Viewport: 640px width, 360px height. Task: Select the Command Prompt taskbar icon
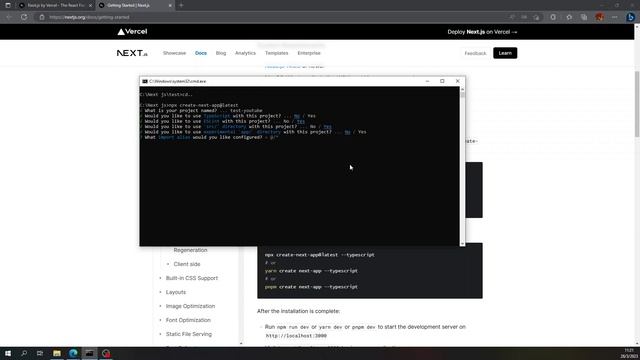click(x=89, y=353)
